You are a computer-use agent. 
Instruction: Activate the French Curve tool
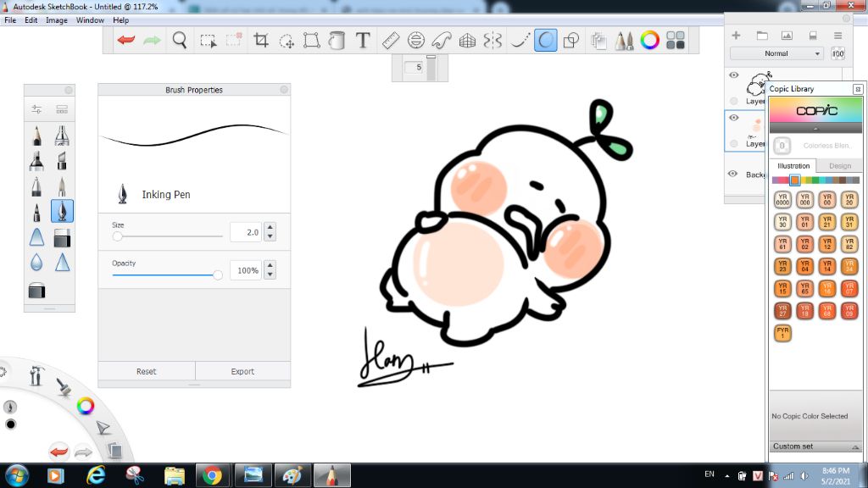point(441,40)
